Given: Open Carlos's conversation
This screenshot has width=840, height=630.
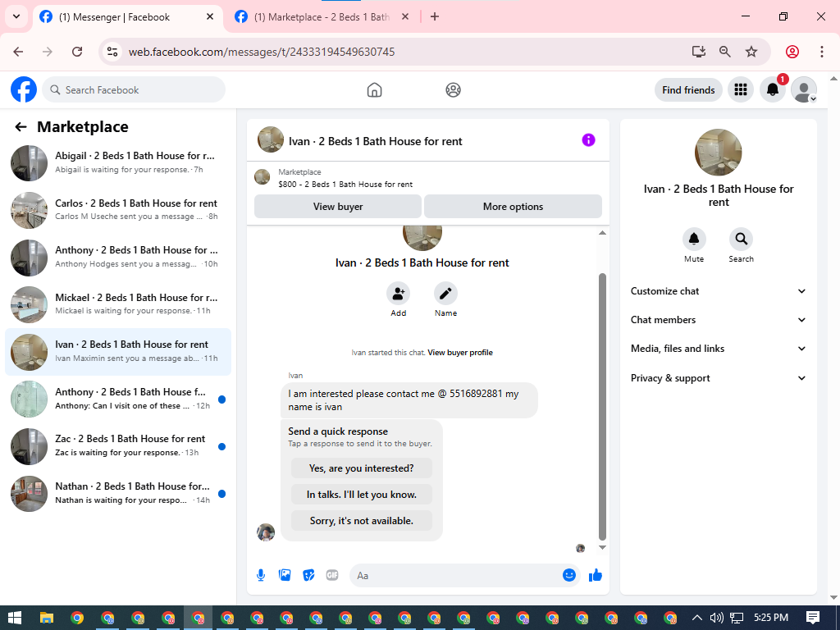Looking at the screenshot, I should tap(118, 209).
